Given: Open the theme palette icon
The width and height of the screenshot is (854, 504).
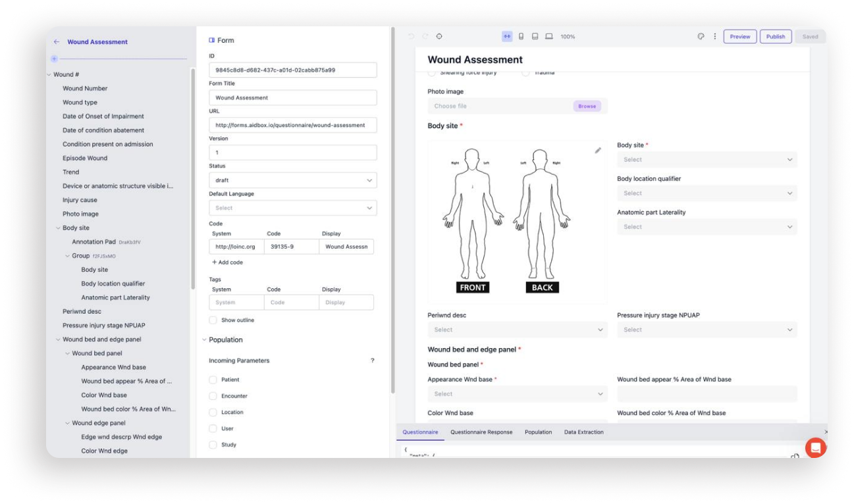Looking at the screenshot, I should coord(701,37).
